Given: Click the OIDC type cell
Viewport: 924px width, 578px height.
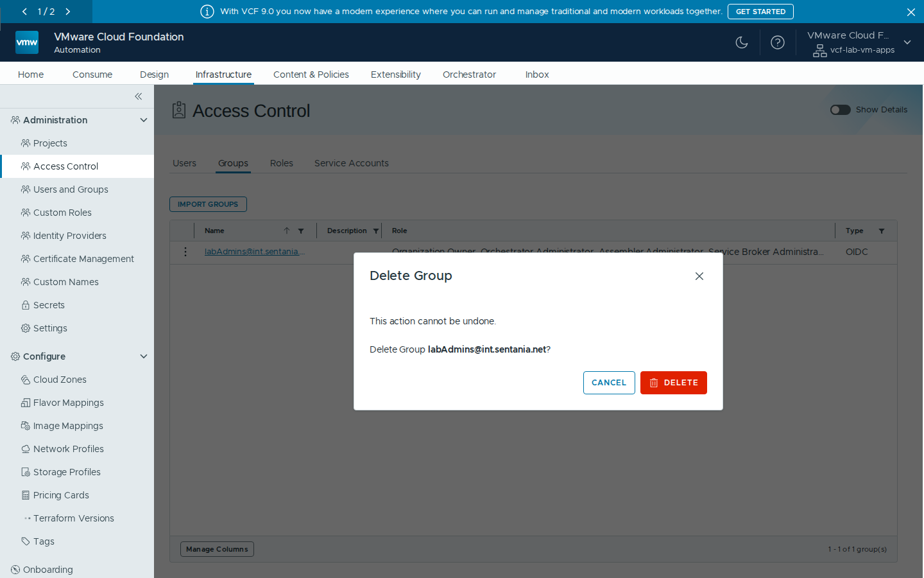Looking at the screenshot, I should click(857, 252).
